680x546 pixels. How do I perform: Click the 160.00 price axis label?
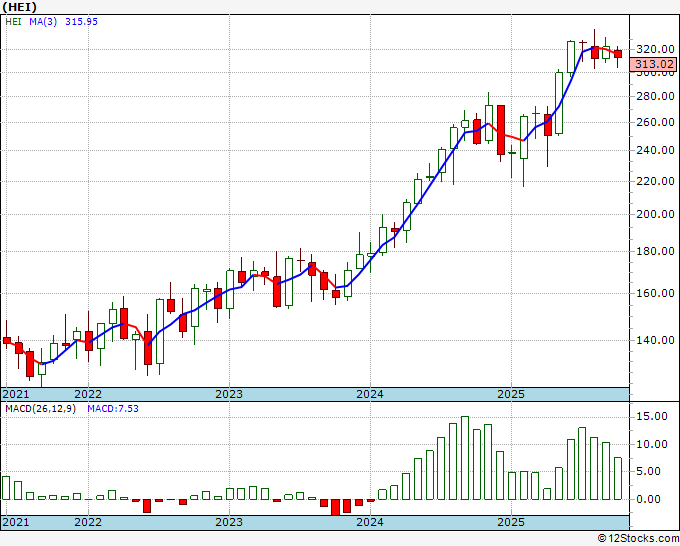(655, 293)
